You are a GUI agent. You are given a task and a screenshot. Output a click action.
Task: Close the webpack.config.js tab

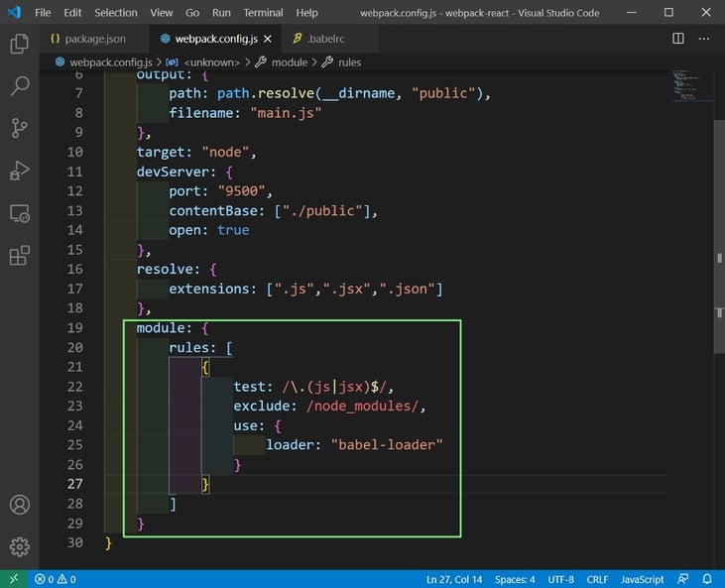(x=268, y=39)
